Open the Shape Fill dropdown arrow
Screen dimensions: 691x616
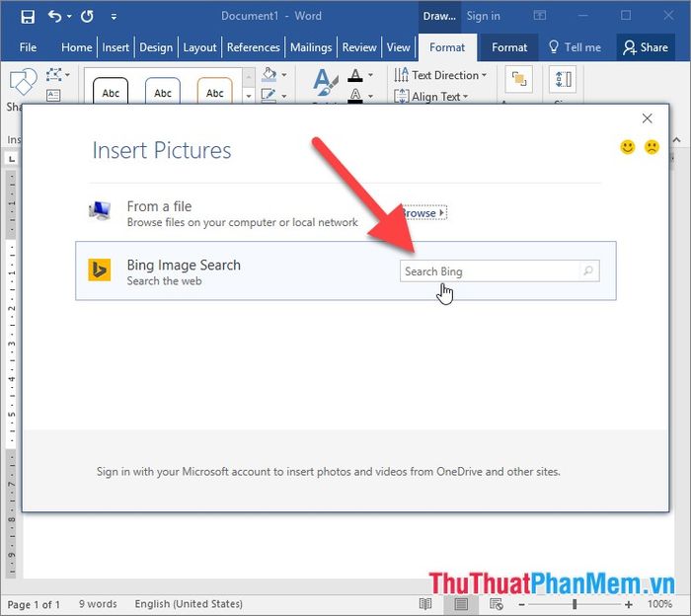pyautogui.click(x=284, y=75)
